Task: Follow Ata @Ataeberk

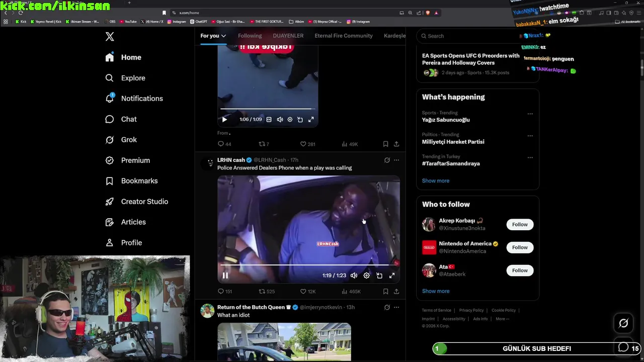Action: (x=520, y=270)
